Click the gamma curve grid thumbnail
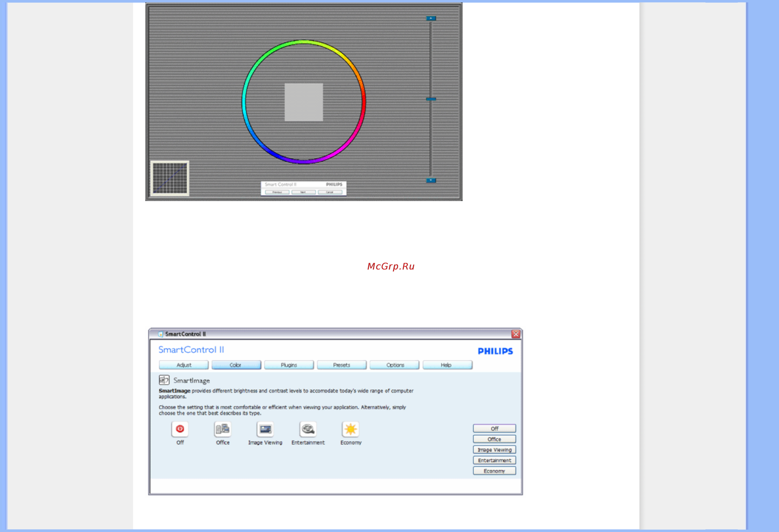The width and height of the screenshot is (779, 532). coord(170,178)
